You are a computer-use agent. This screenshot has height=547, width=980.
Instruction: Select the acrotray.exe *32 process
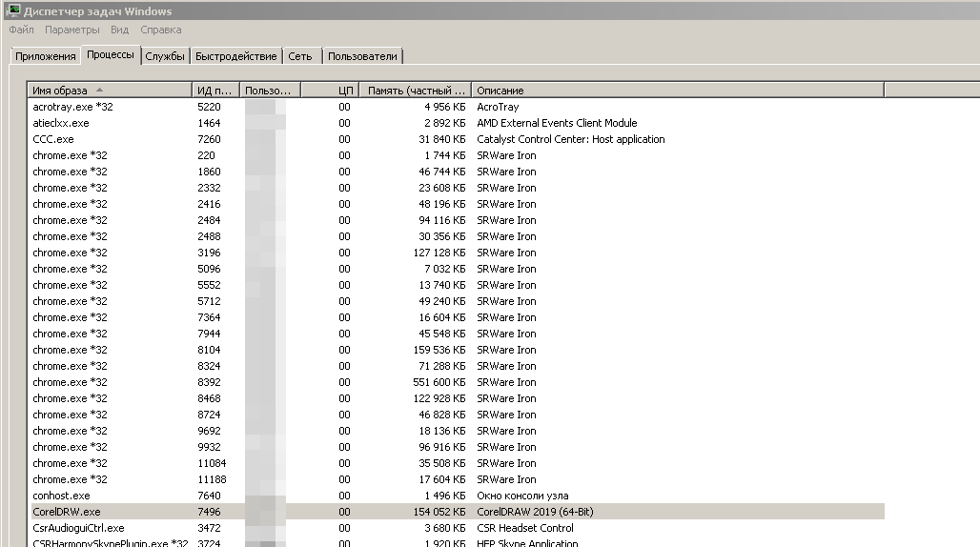tap(458, 107)
